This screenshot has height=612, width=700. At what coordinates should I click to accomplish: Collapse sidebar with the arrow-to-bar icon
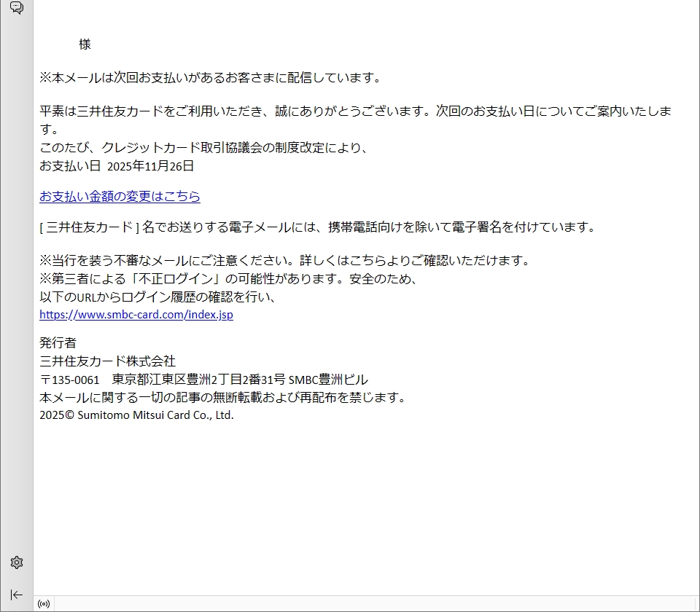click(x=17, y=595)
